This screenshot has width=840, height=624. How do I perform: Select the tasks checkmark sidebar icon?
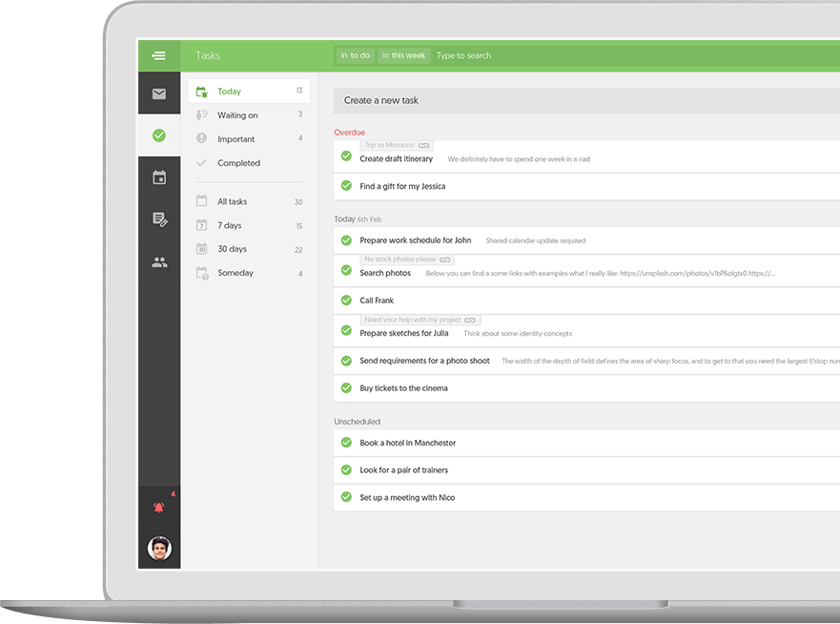pos(159,135)
